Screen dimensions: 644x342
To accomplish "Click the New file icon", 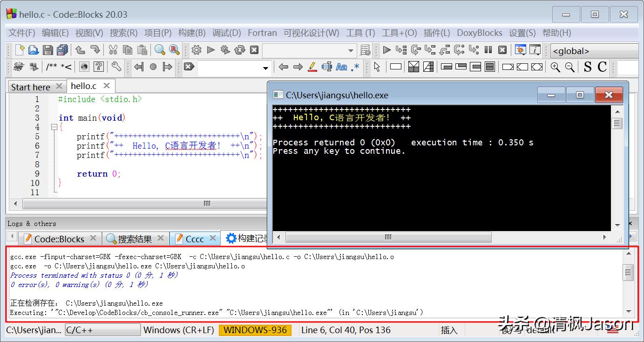I will 20,50.
